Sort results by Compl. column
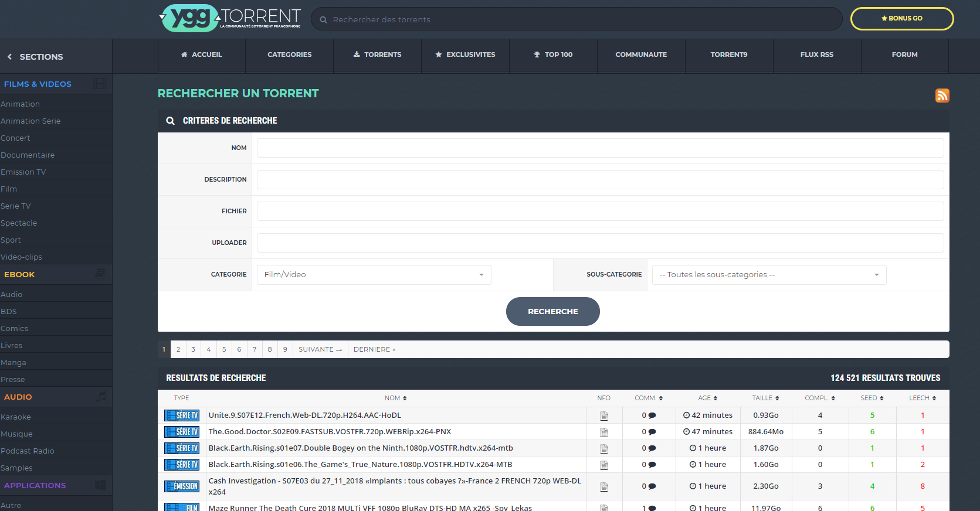This screenshot has width=980, height=511. click(x=820, y=398)
